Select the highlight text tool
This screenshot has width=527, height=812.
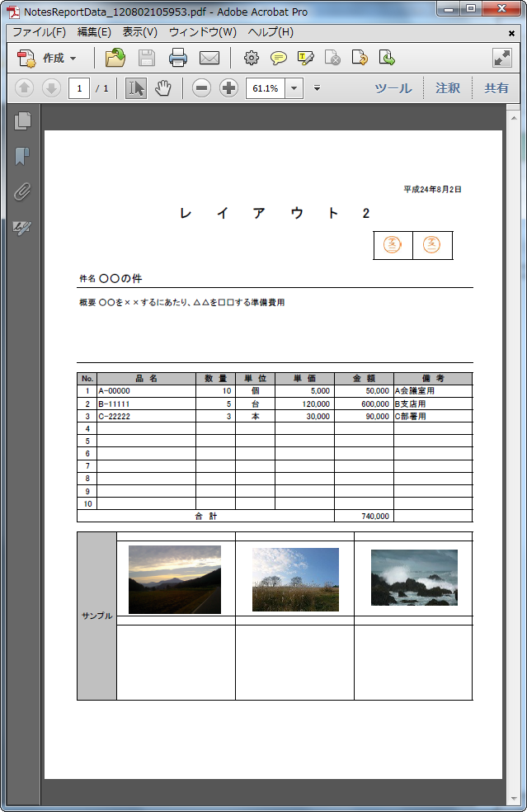[305, 58]
